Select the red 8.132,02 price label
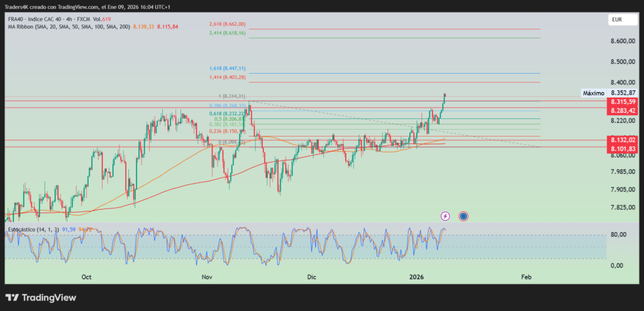 pos(623,140)
